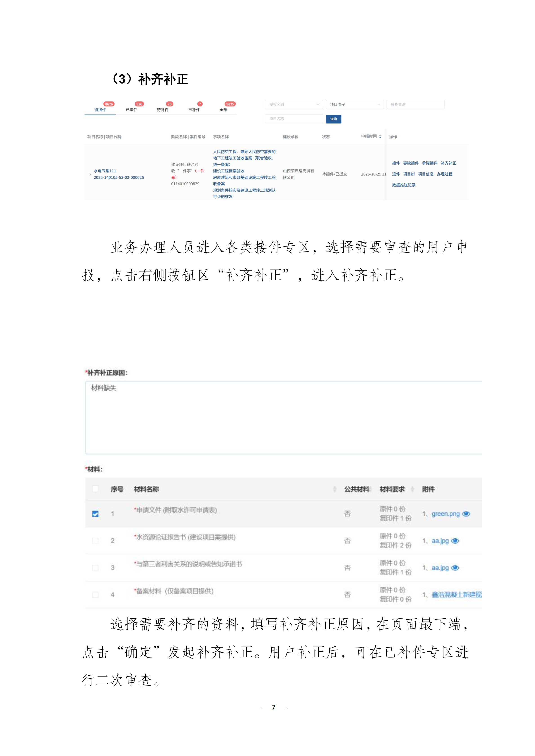Screen dimensions: 535x756
Task: Click eye icon next to row 2 aa.jpg
Action: [455, 541]
